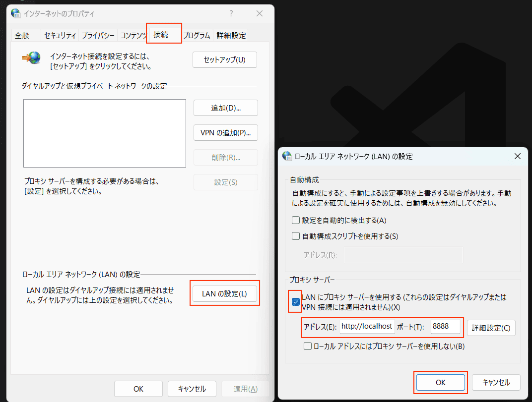Click the globe connection icon beside setup text
532x402 pixels.
[x=32, y=58]
